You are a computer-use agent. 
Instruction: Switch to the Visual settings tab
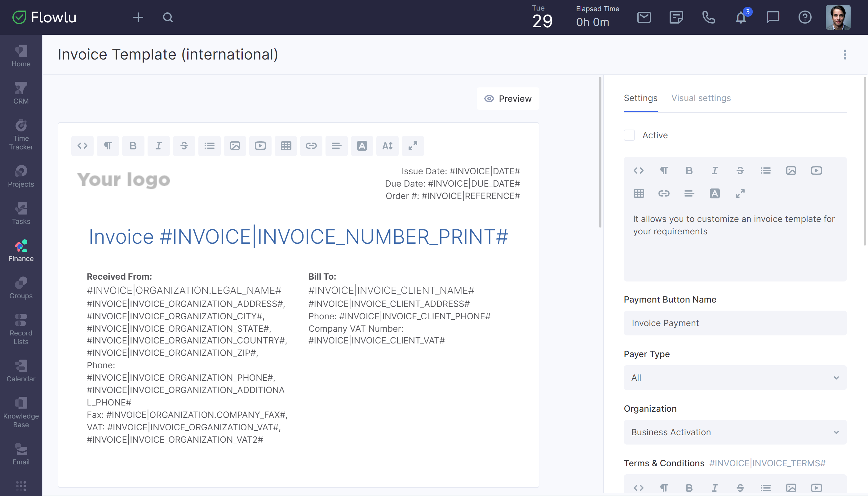pyautogui.click(x=701, y=98)
